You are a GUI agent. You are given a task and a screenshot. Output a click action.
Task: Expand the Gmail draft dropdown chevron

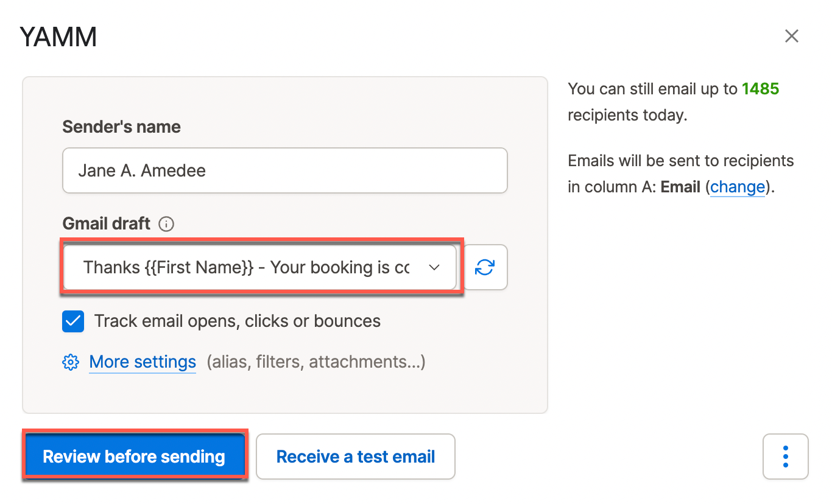click(434, 267)
